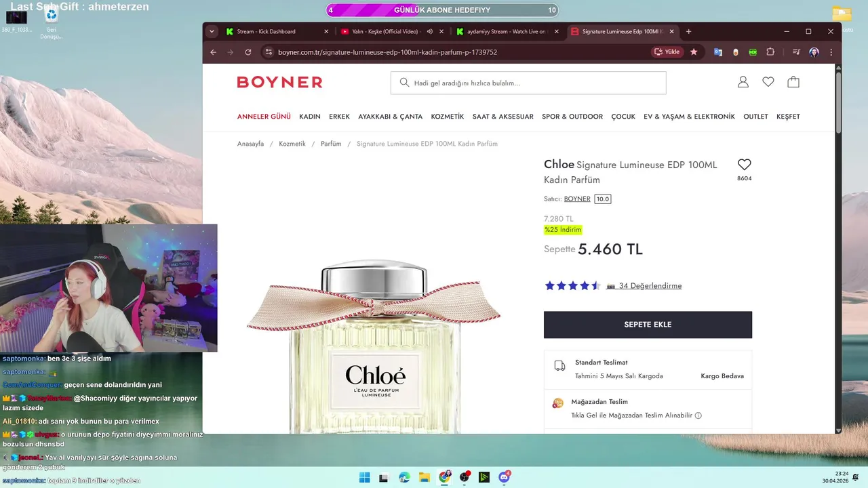Viewport: 868px width, 488px height.
Task: Open the Extensions puzzle icon in Chrome
Action: click(x=770, y=52)
